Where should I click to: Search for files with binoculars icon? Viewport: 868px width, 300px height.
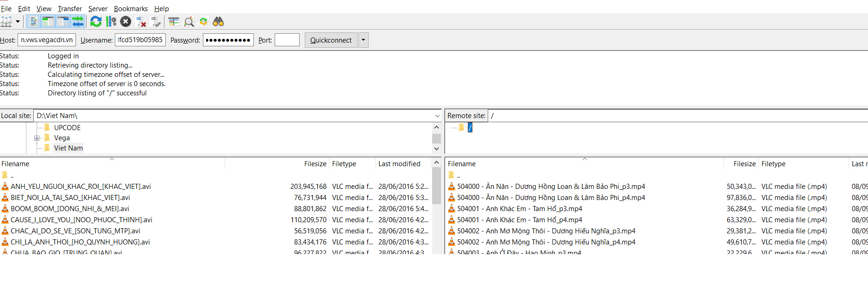point(218,22)
